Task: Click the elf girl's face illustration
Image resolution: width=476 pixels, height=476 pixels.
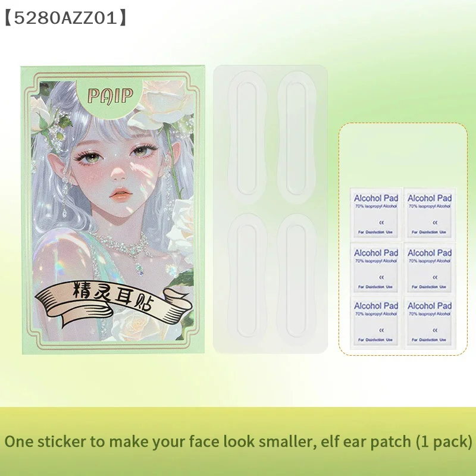Action: point(118,170)
